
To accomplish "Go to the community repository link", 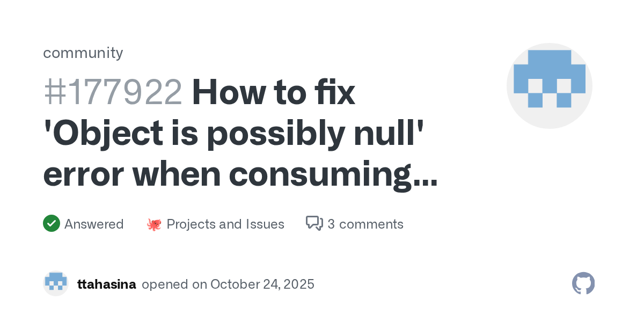I will coord(83,53).
